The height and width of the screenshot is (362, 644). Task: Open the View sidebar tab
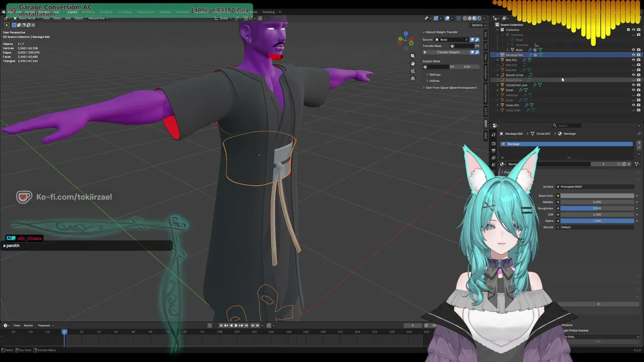coord(486,57)
